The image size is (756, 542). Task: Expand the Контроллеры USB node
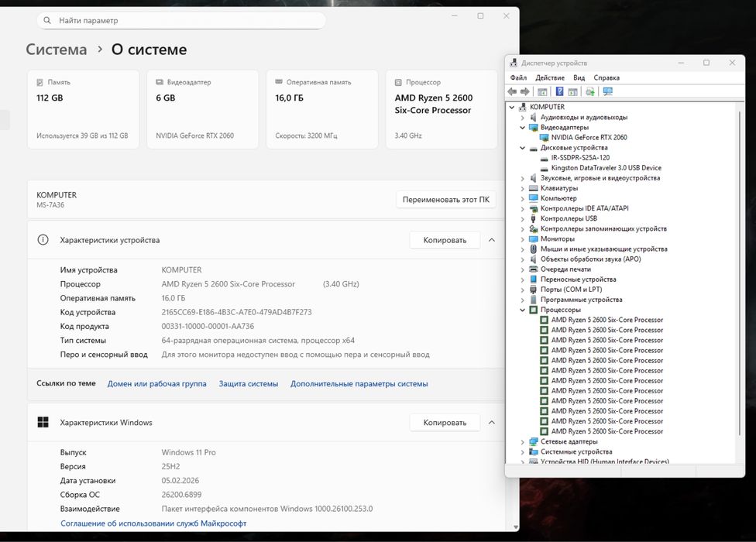coord(522,218)
